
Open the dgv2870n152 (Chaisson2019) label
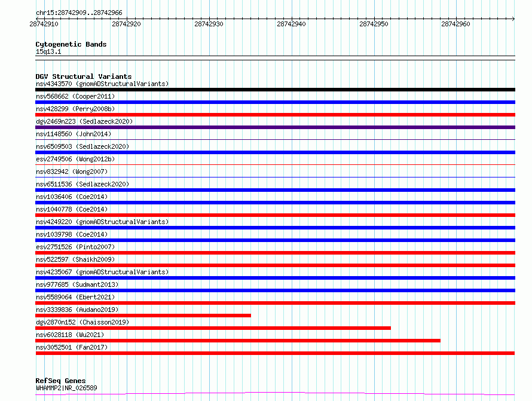coord(82,322)
